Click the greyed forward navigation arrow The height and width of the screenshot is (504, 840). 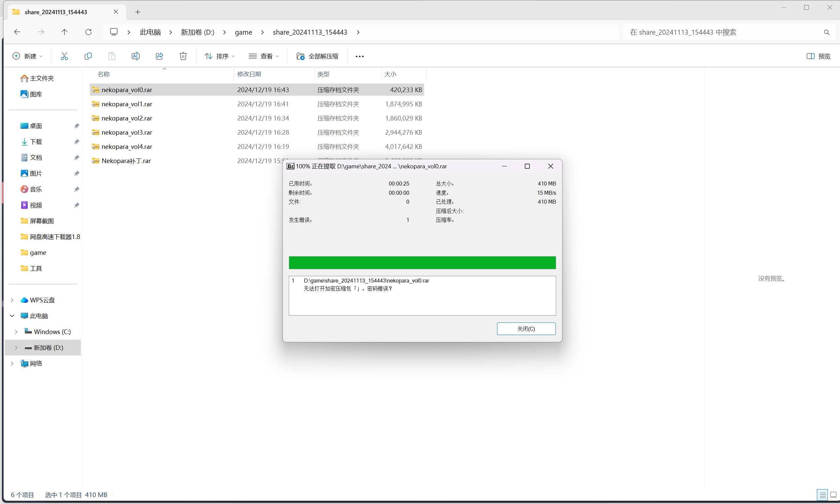tap(41, 32)
